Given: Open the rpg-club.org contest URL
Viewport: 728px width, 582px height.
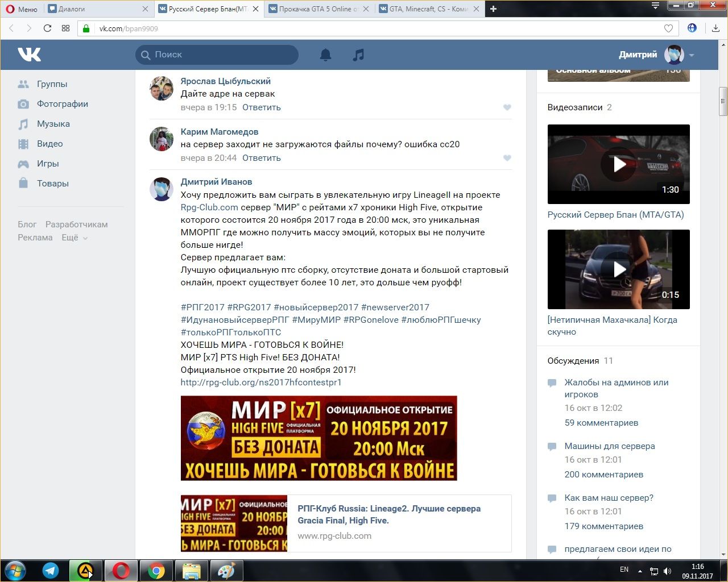Looking at the screenshot, I should click(261, 383).
